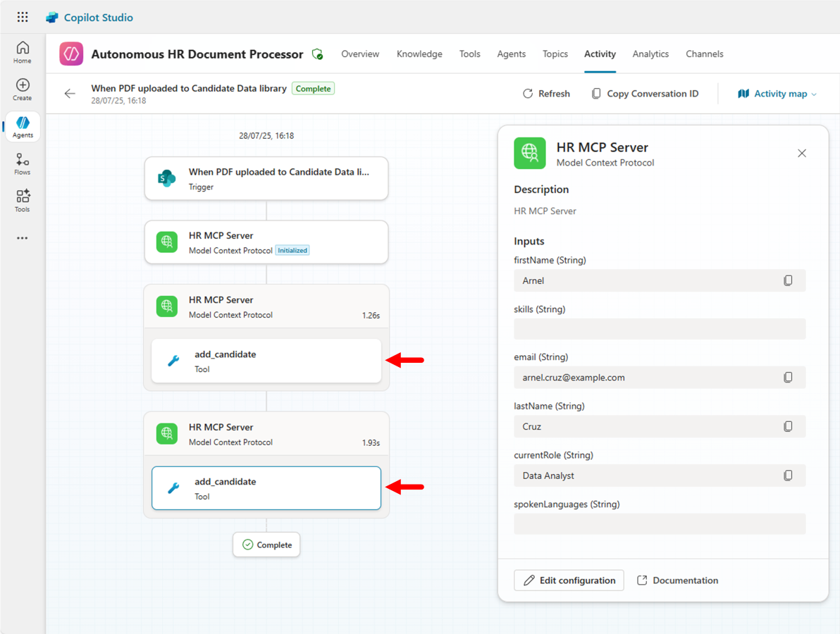The image size is (840, 634).
Task: Open Tools in the sidebar
Action: 23,201
